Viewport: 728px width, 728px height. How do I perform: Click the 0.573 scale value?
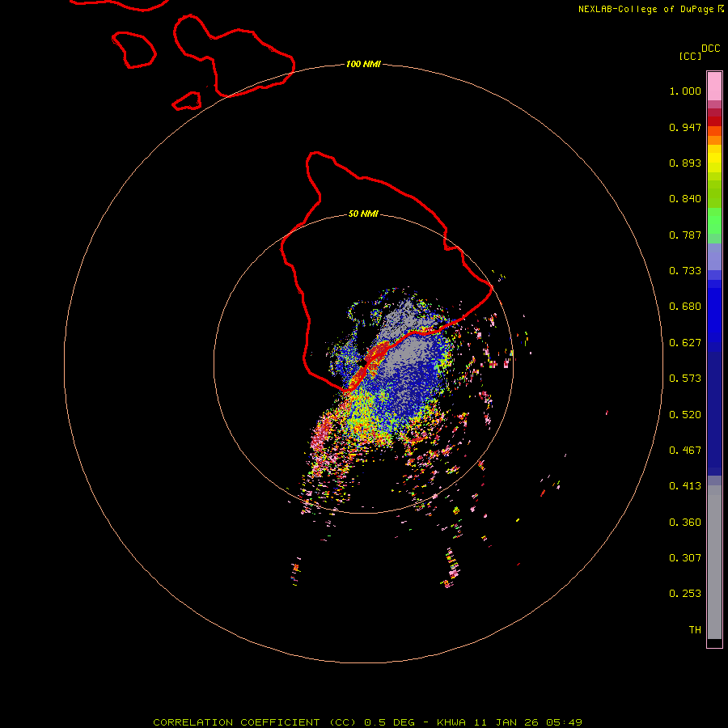click(x=685, y=379)
